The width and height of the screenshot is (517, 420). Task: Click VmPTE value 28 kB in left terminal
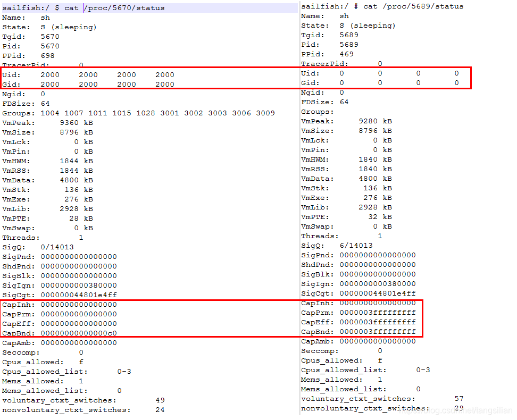[81, 219]
